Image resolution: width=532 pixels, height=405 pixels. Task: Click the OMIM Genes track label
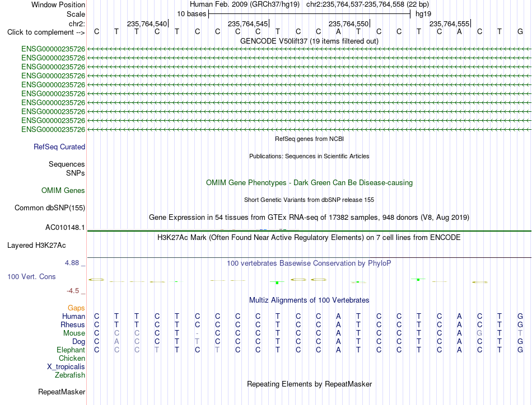point(63,190)
